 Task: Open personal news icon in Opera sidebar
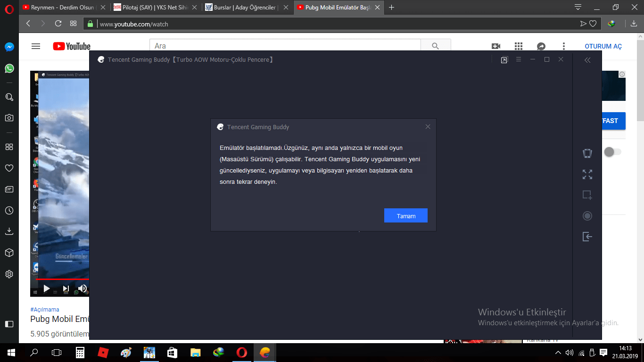(9, 189)
